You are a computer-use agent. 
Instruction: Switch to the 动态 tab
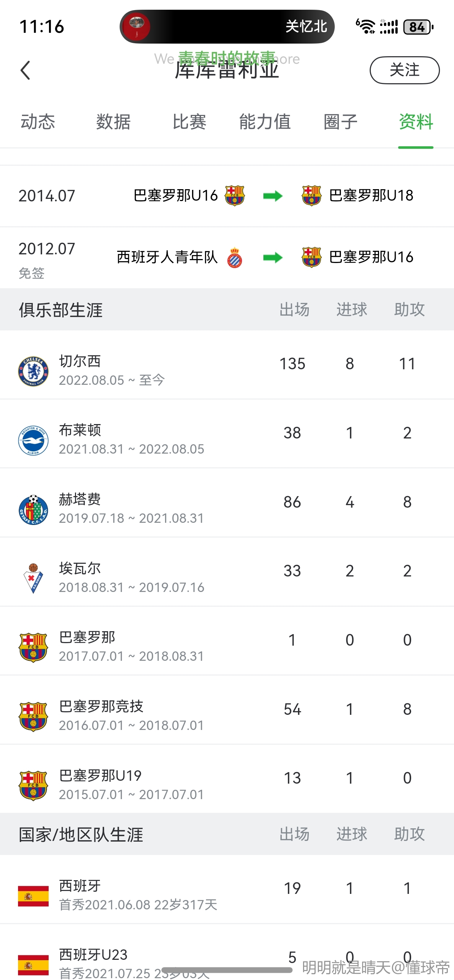[38, 122]
